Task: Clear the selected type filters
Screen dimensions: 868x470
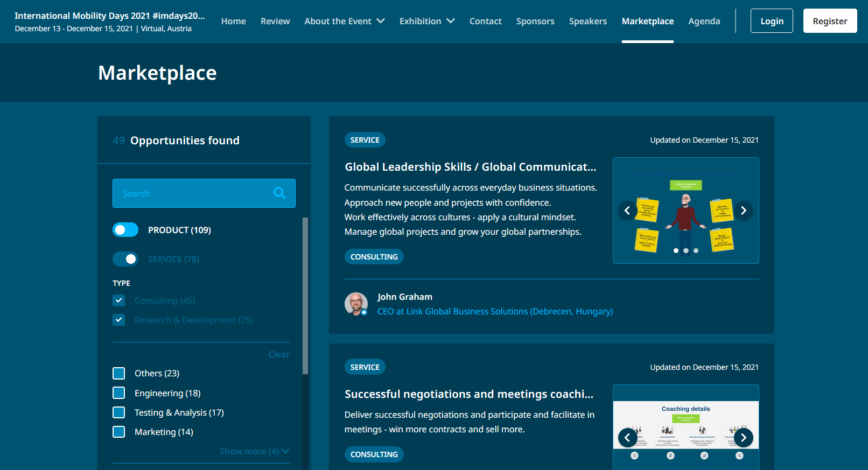Action: [279, 354]
